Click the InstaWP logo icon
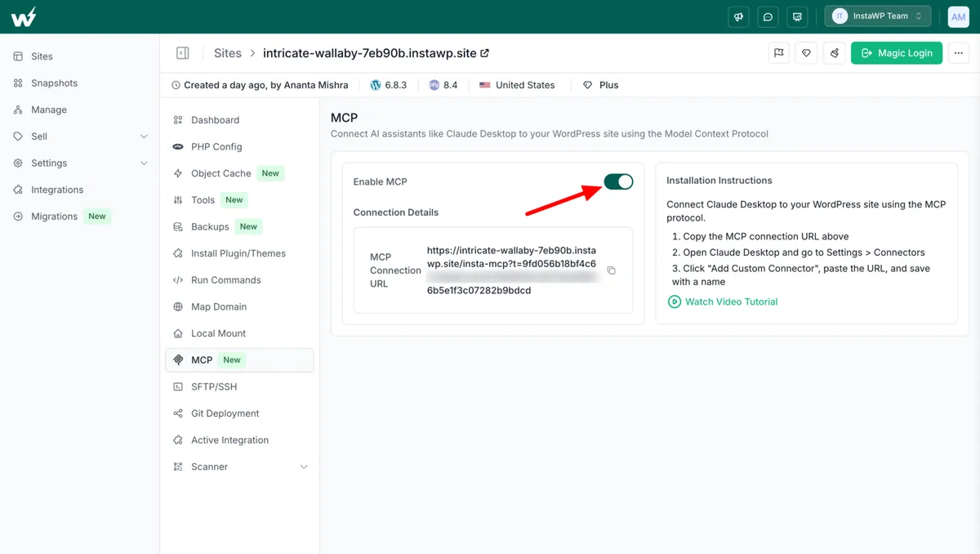The height and width of the screenshot is (554, 980). click(24, 16)
